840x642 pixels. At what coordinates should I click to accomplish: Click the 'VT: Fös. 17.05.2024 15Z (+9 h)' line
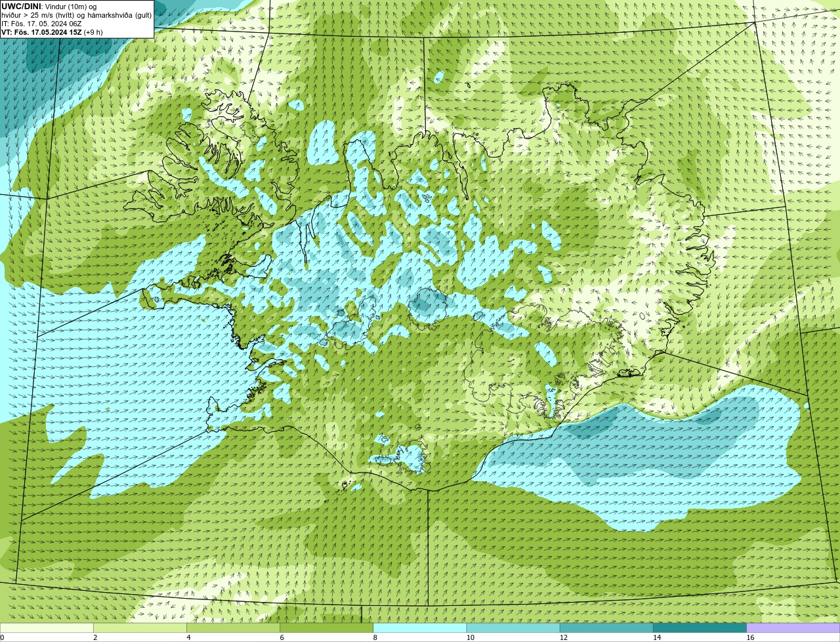click(x=52, y=32)
